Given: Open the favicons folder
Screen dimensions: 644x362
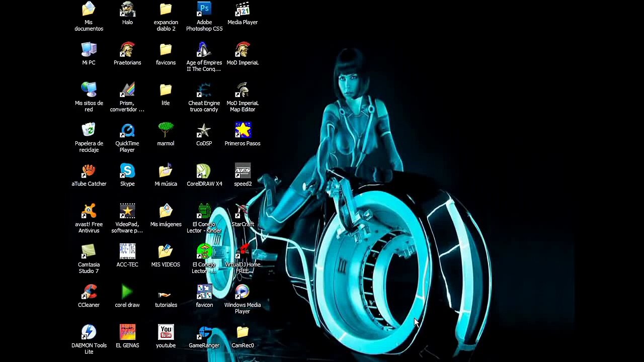Looking at the screenshot, I should click(166, 49).
